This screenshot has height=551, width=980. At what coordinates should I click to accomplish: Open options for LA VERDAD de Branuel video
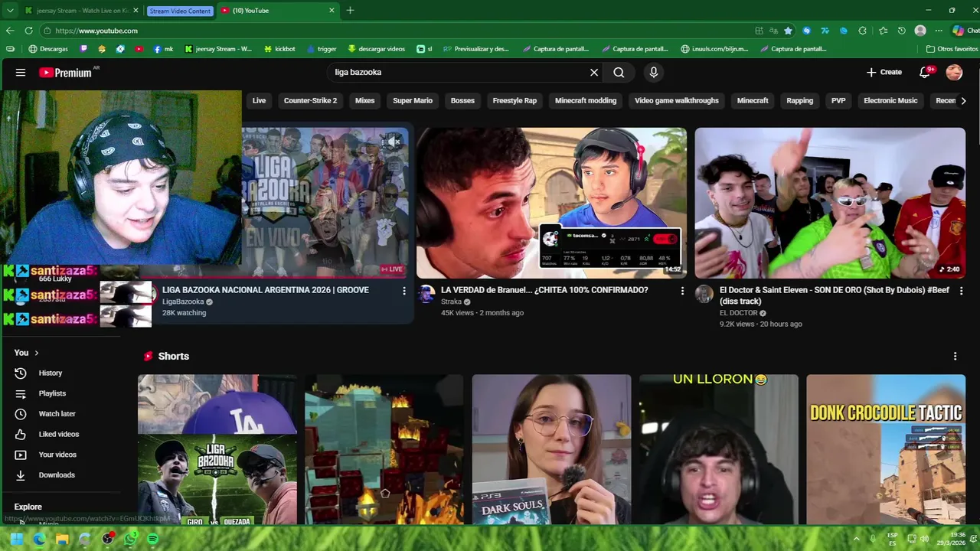(682, 291)
